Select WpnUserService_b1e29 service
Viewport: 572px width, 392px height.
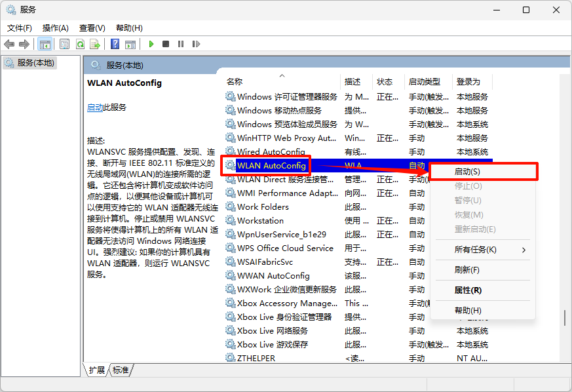(x=282, y=234)
